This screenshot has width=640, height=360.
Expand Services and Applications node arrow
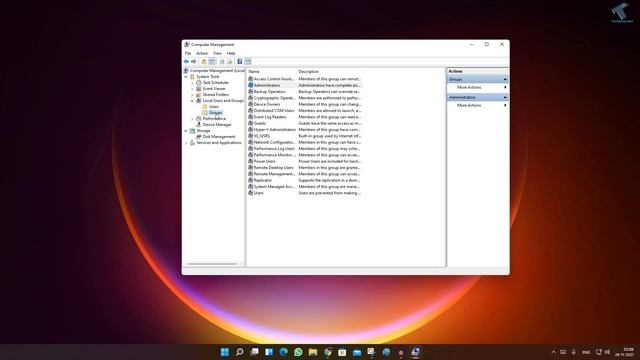186,143
